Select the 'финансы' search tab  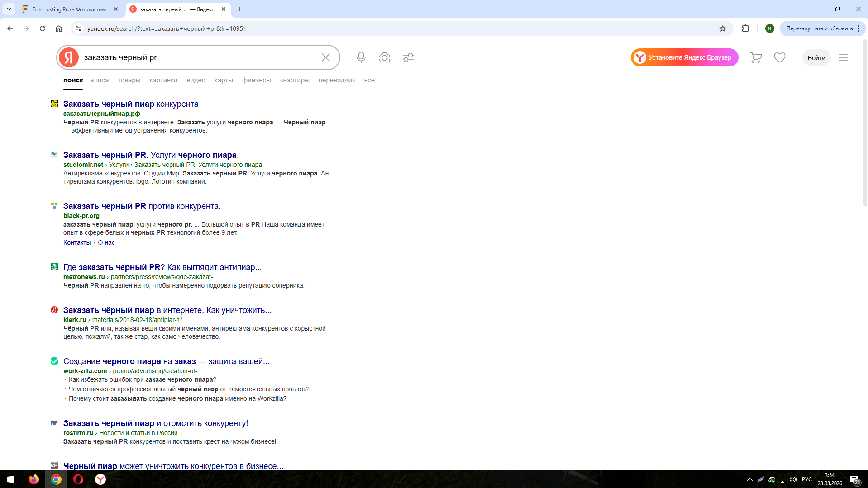[x=257, y=80]
